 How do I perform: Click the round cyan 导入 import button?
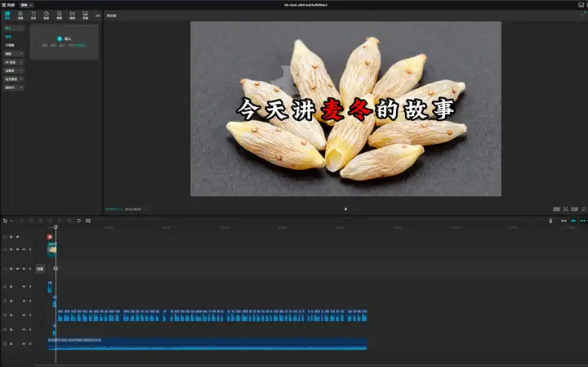pos(60,38)
